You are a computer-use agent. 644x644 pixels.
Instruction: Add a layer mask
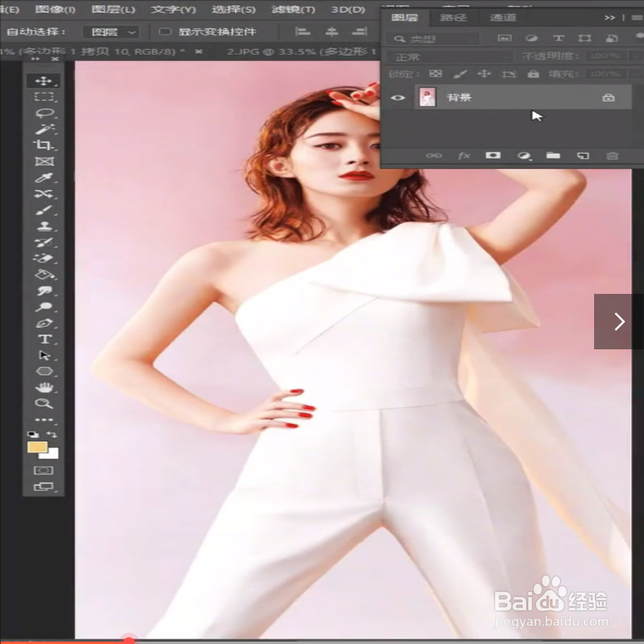(x=493, y=155)
